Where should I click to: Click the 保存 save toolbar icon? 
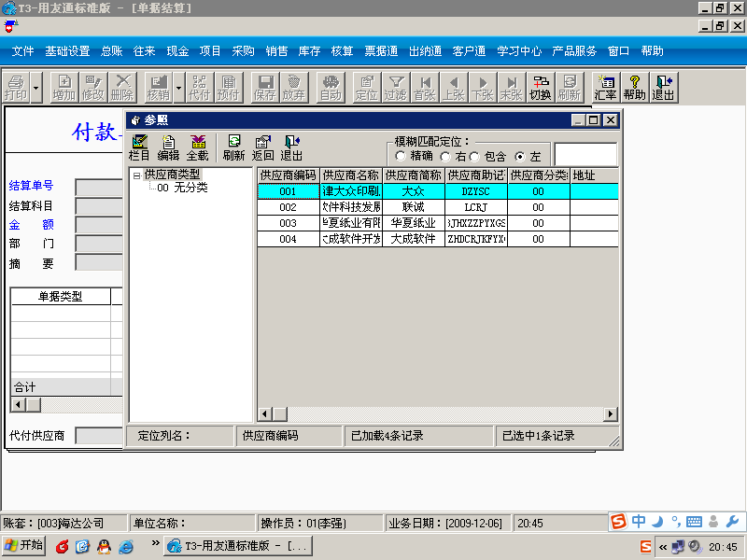265,88
